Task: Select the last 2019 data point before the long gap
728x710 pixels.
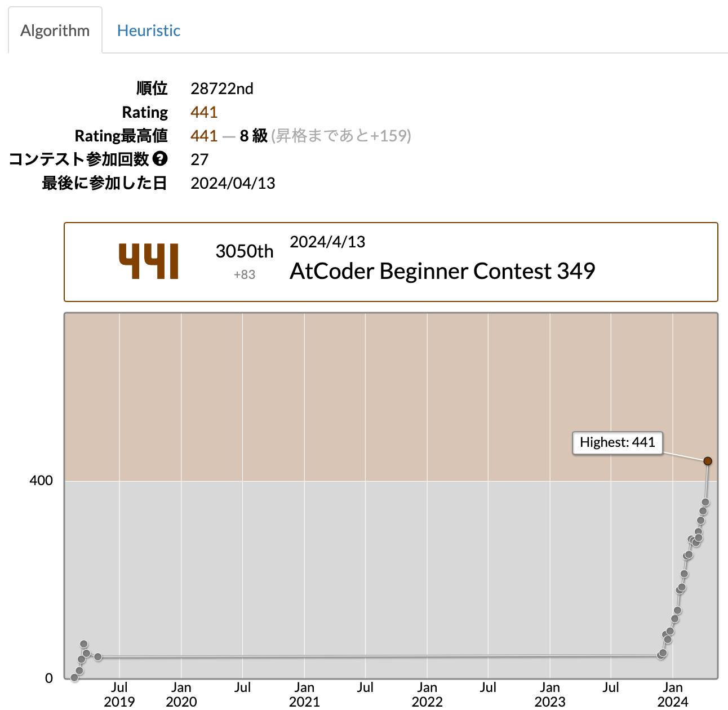Action: click(98, 657)
